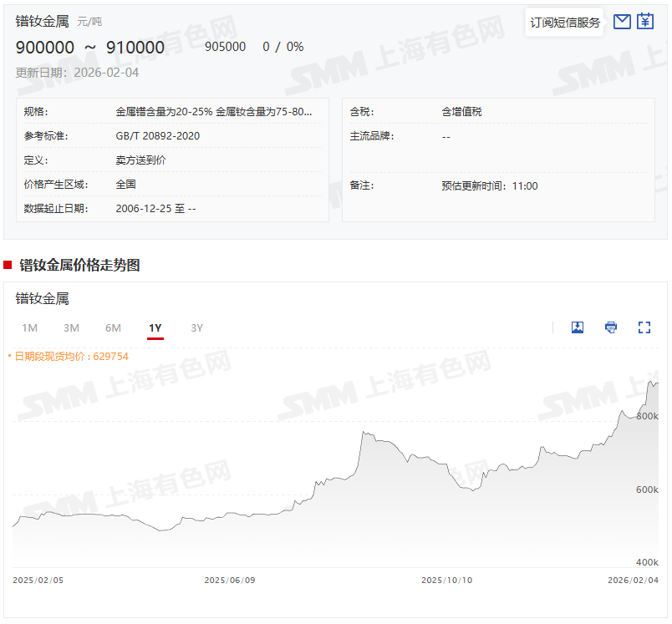Click the red square beside 镨钕金属价格走势图 heading
The image size is (672, 624).
pos(8,265)
